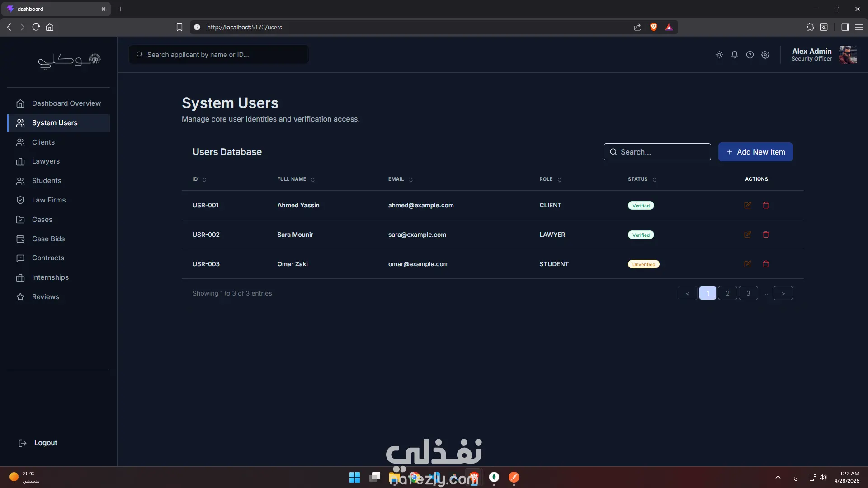The height and width of the screenshot is (488, 868).
Task: Navigate to Students in the sidebar
Action: (x=59, y=181)
